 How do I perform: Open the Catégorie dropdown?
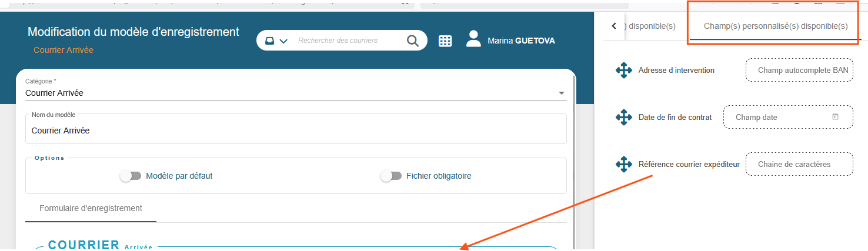[x=561, y=93]
